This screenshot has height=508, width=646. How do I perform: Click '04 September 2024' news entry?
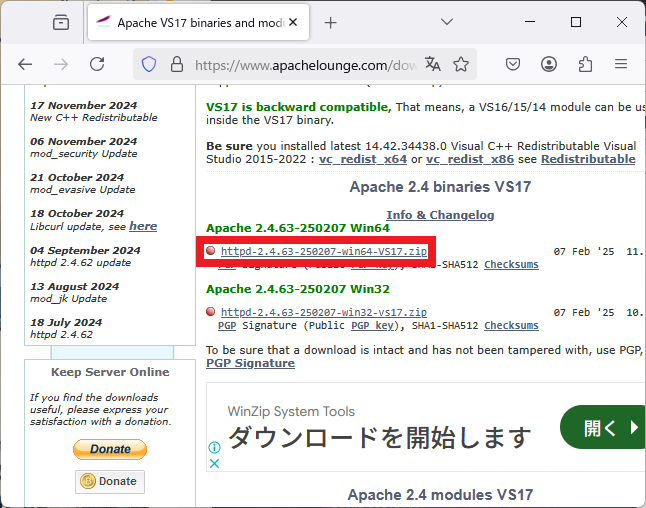(85, 250)
